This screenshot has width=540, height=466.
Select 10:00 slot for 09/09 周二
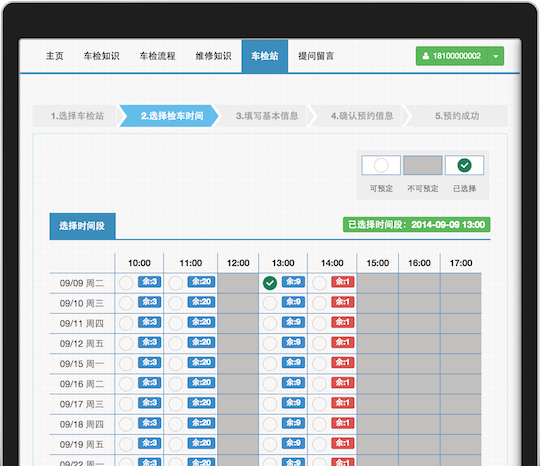click(126, 283)
